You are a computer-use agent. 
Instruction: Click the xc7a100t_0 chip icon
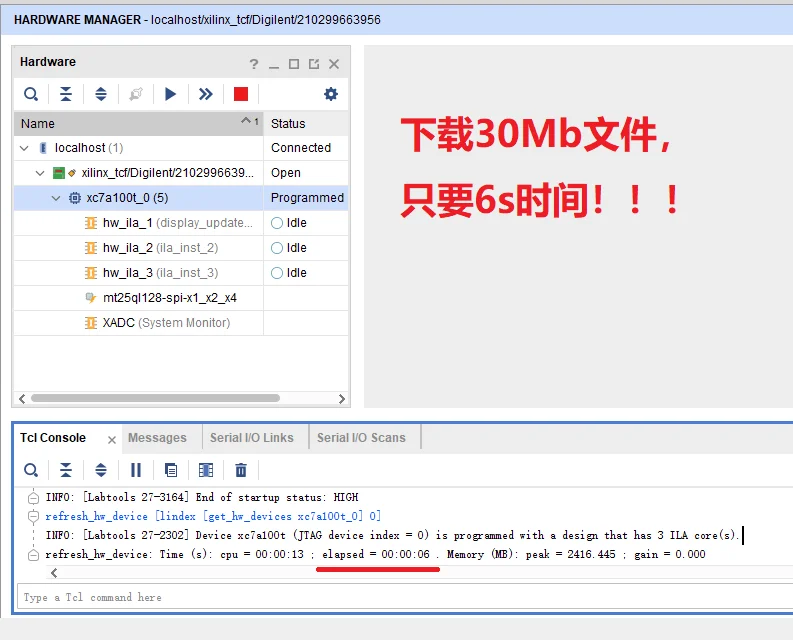[x=74, y=198]
